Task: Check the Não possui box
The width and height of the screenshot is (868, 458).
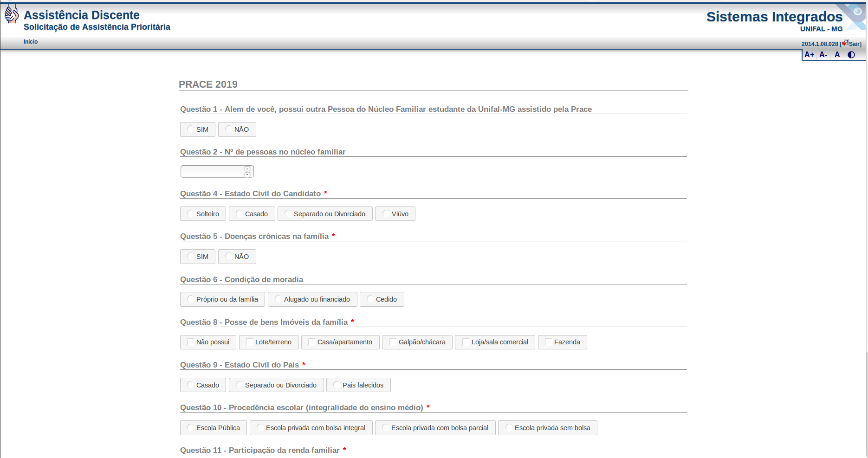Action: pyautogui.click(x=191, y=342)
